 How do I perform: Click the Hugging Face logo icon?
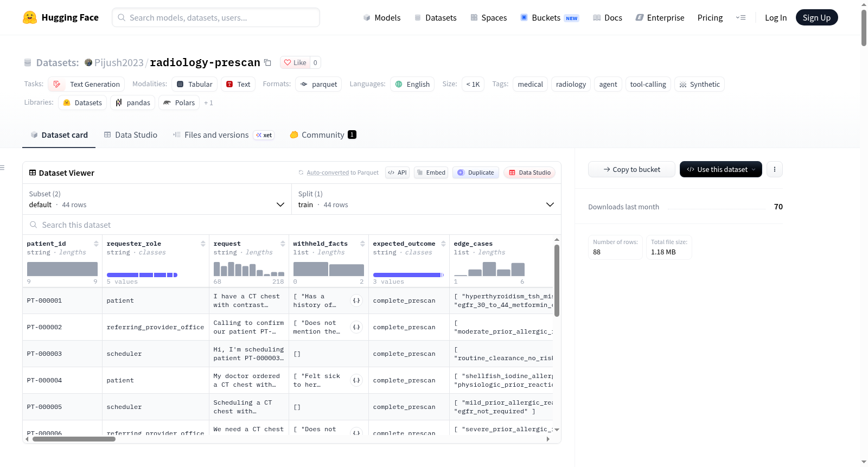coord(30,17)
